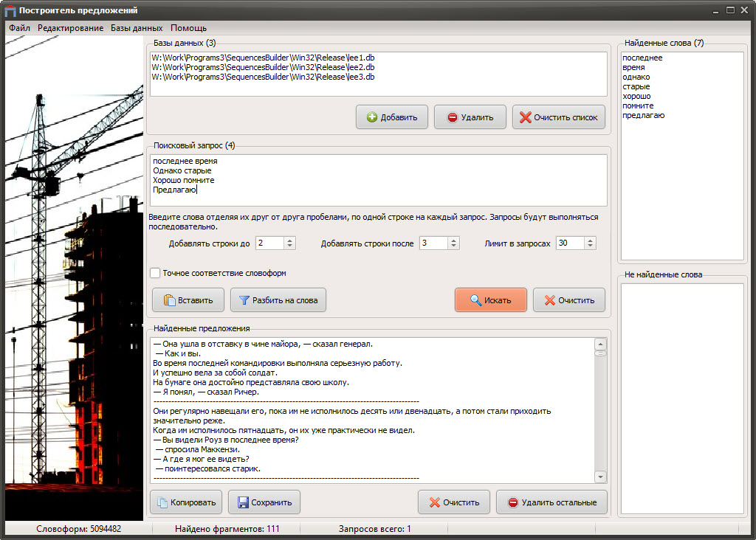Viewport: 756px width, 540px height.
Task: Open the Базы данных menu
Action: click(137, 28)
